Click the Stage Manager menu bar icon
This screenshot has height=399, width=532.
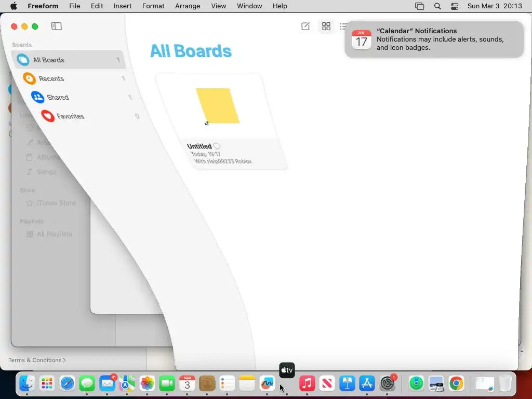[419, 6]
